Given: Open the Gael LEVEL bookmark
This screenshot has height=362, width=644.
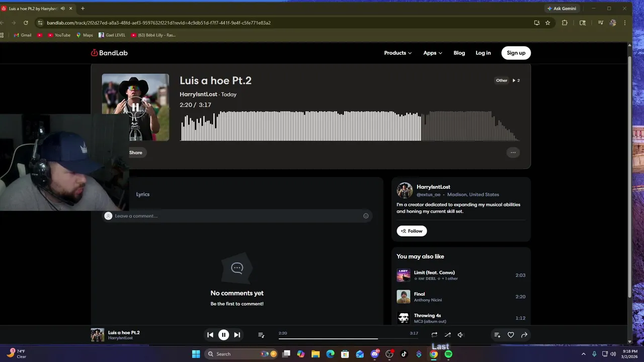Looking at the screenshot, I should (x=112, y=35).
